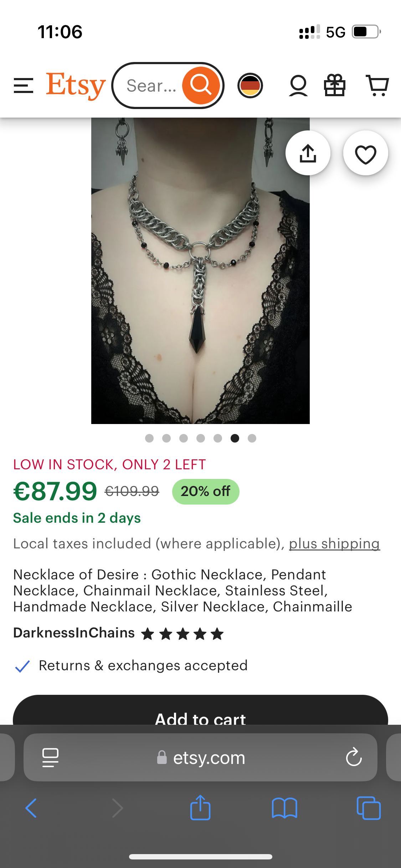This screenshot has height=868, width=401.
Task: Open the plus shipping link
Action: click(x=334, y=544)
